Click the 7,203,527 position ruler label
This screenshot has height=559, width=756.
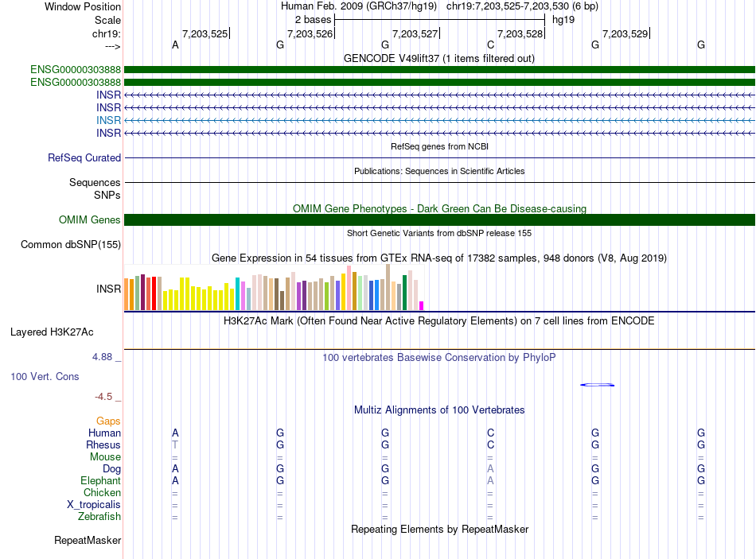[x=415, y=33]
